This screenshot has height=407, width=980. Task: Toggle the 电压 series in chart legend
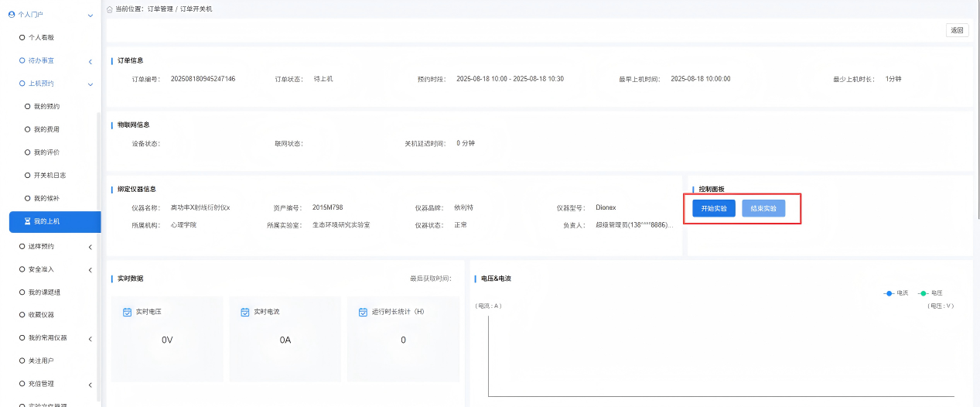click(x=930, y=293)
